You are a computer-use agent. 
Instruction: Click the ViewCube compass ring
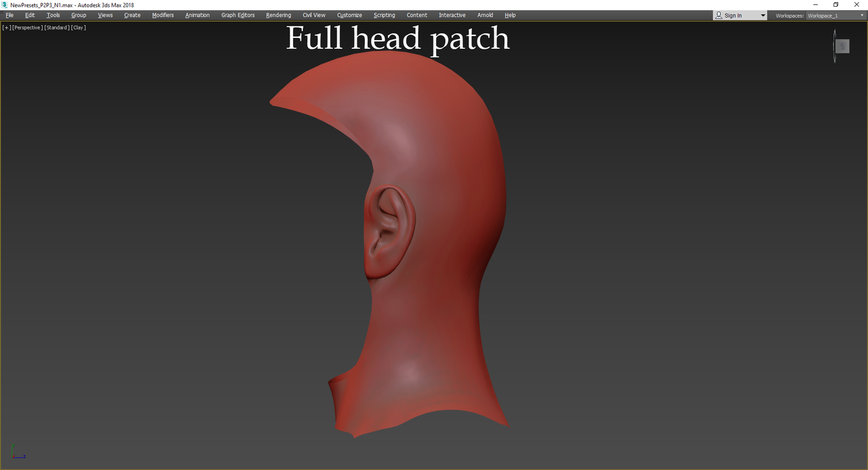(x=835, y=46)
